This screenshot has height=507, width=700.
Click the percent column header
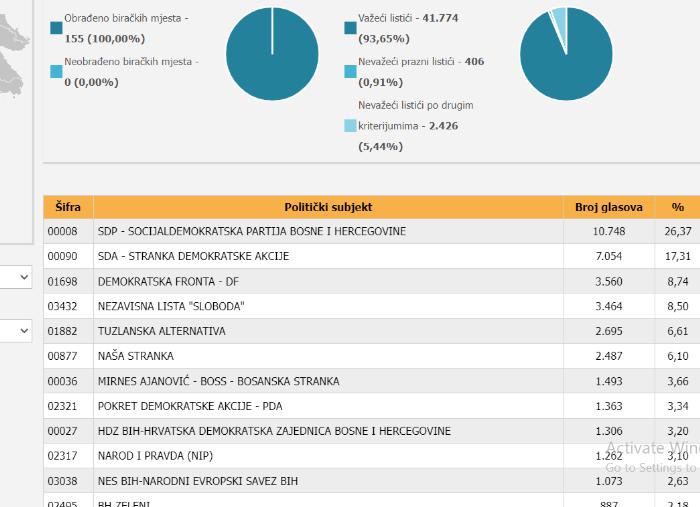[677, 207]
